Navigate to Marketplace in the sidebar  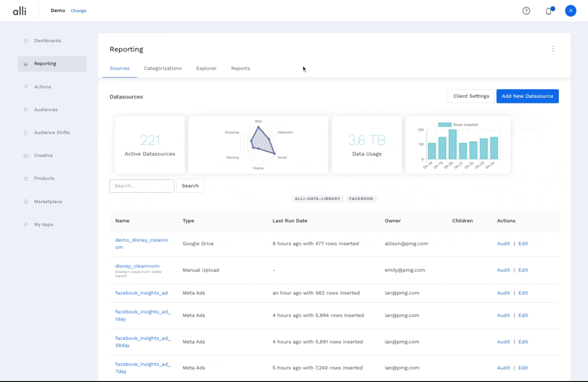click(x=48, y=202)
